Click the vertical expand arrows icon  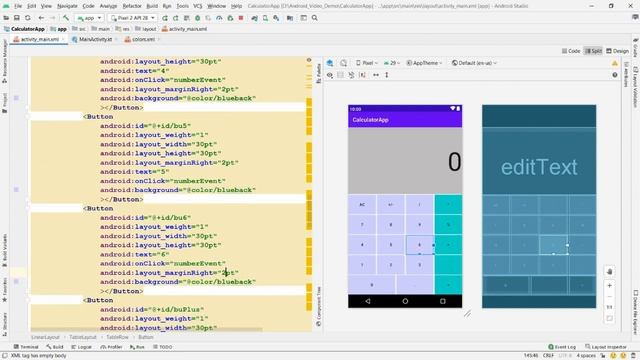click(x=387, y=75)
